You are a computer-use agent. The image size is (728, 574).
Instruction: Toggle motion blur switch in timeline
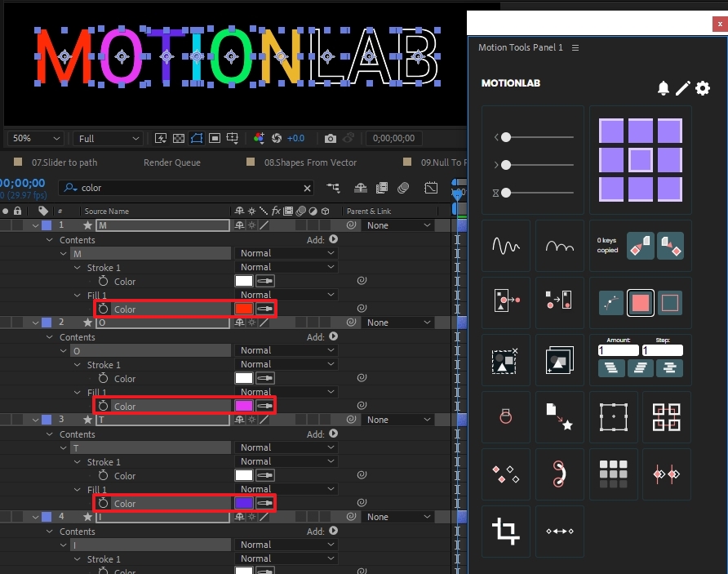403,188
